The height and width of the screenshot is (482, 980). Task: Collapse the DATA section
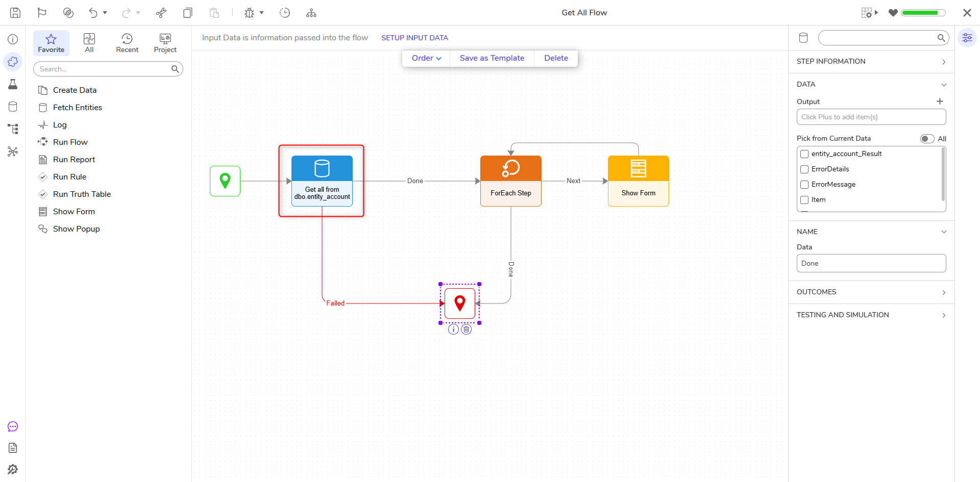tap(871, 84)
